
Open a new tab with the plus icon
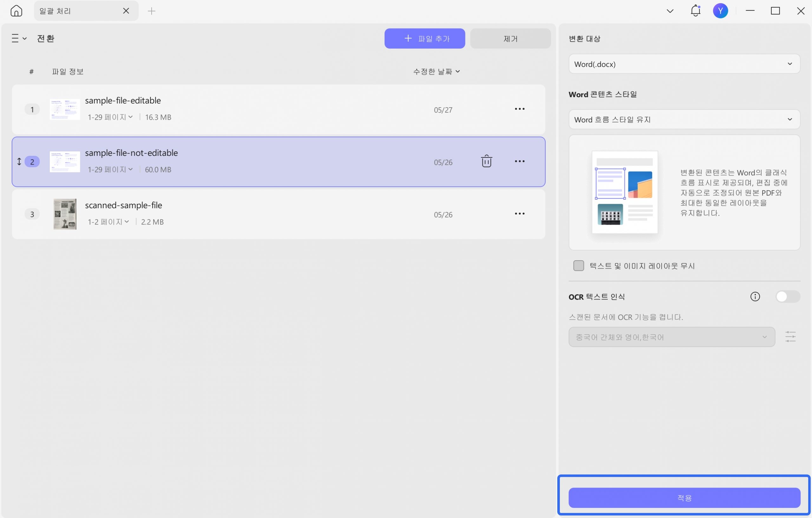pos(152,11)
